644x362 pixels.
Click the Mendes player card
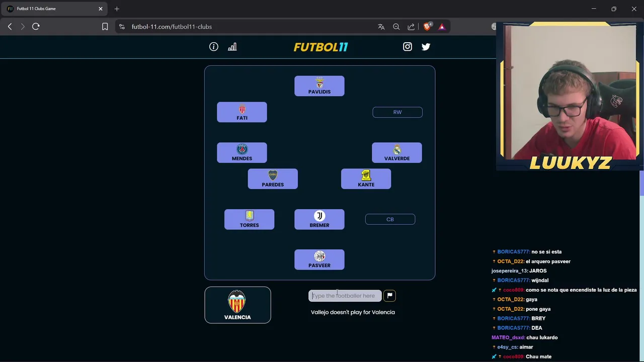(242, 153)
